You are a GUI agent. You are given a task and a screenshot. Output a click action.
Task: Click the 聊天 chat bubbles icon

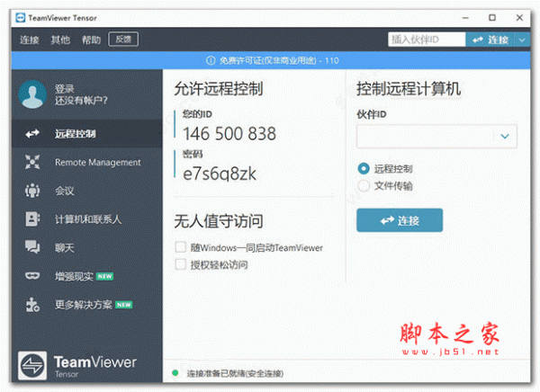[32, 247]
